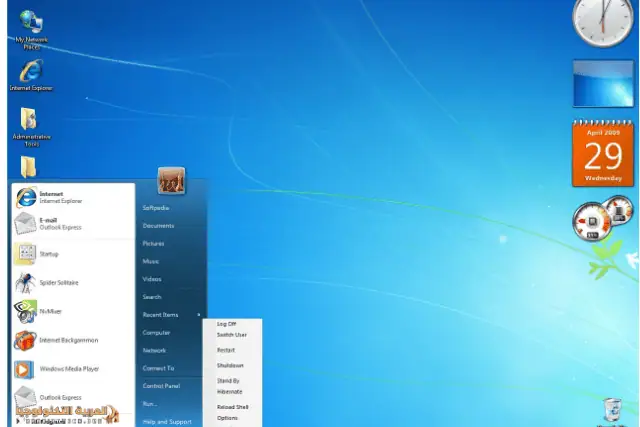Click Run... in Start menu
Viewport: 640px width, 427px height.
[150, 404]
